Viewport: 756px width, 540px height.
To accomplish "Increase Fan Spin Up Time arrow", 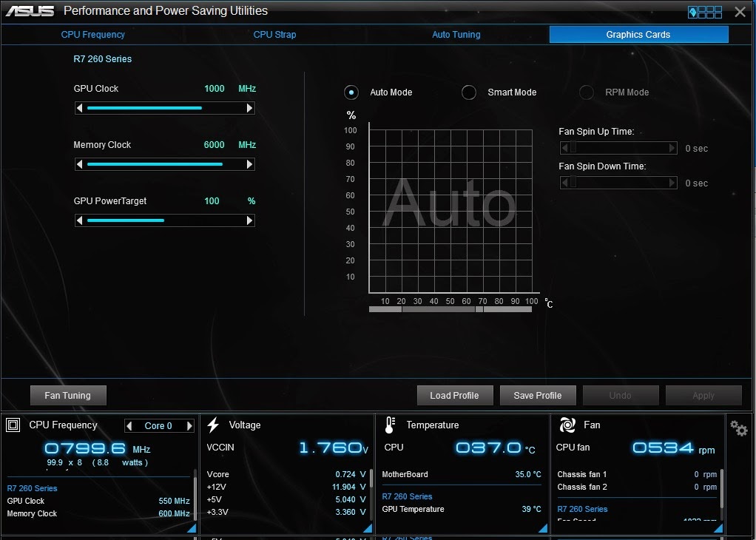I will (x=672, y=148).
